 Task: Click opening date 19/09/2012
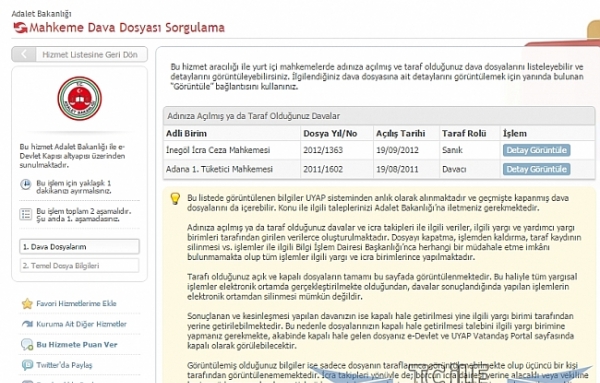coord(397,150)
